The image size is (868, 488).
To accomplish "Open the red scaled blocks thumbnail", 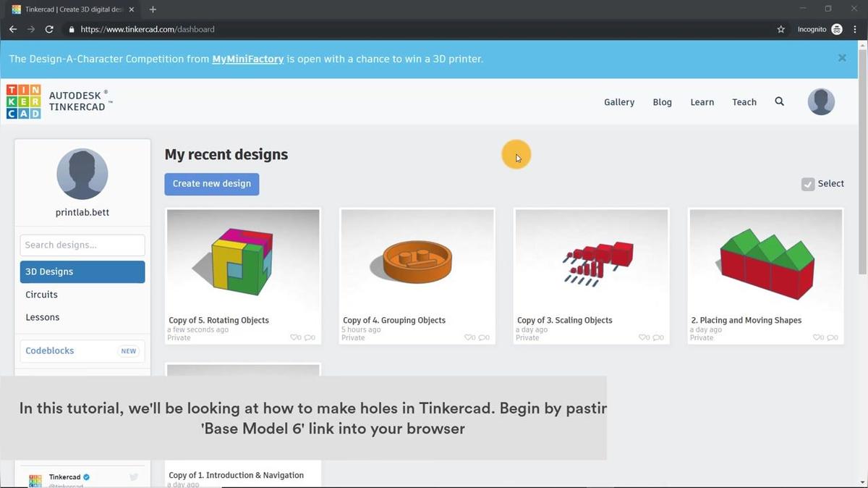I will [x=592, y=261].
